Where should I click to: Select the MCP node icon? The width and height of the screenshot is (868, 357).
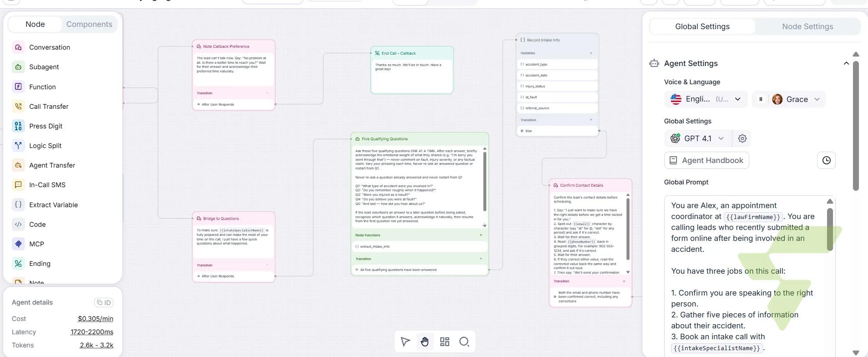point(18,244)
